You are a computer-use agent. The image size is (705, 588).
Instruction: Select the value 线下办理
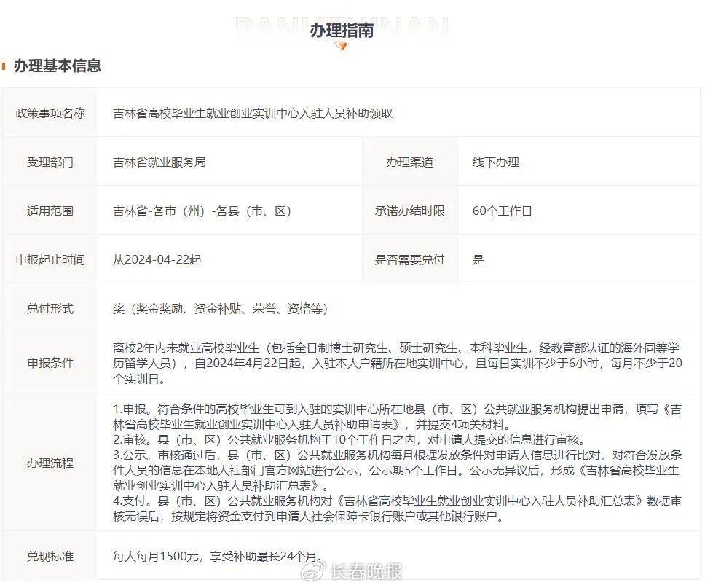tap(495, 162)
